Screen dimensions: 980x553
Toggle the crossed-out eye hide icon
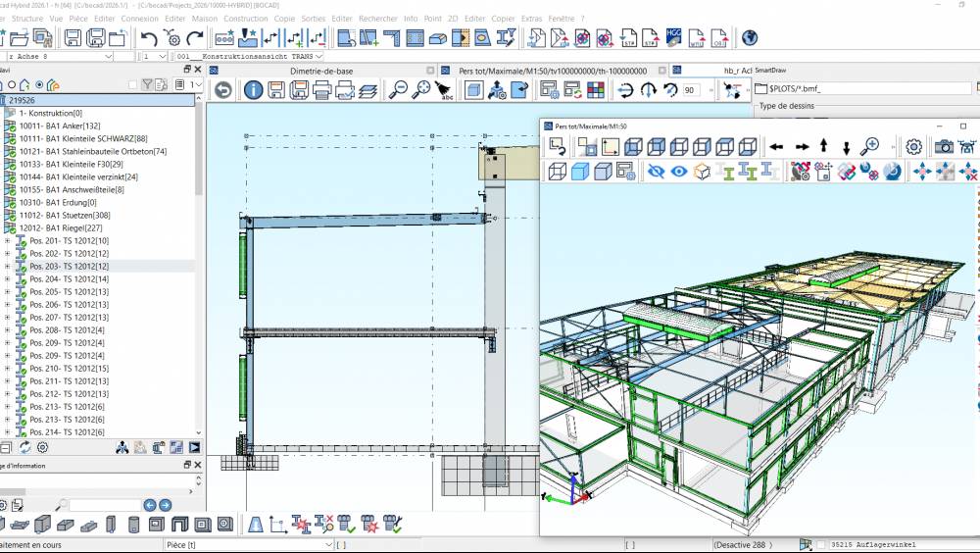[x=656, y=172]
